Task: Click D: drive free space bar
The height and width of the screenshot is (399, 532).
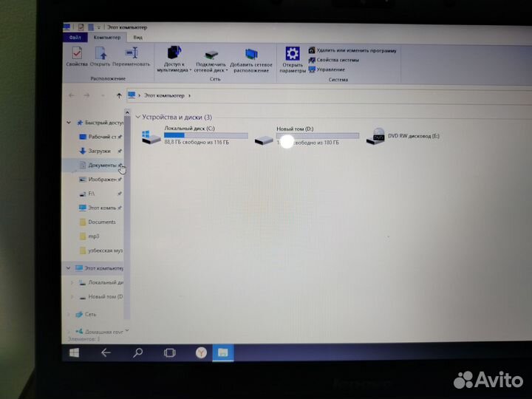Action: [x=318, y=136]
